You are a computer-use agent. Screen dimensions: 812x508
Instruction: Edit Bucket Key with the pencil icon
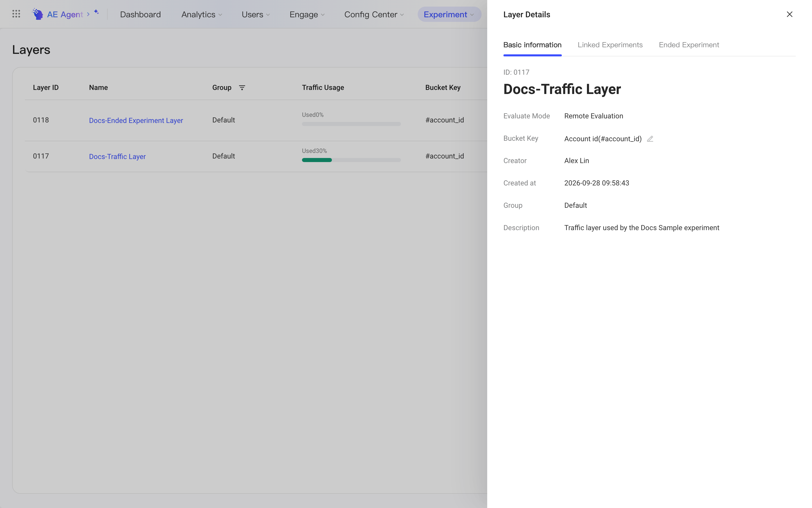tap(650, 139)
